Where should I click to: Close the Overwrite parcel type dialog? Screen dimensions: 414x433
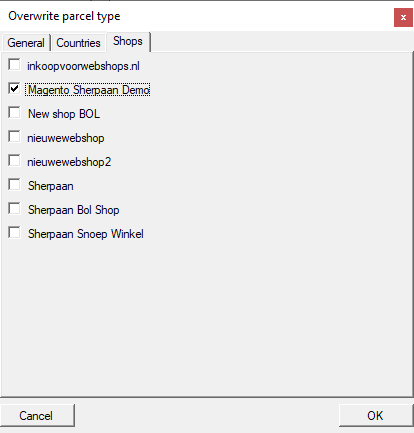pyautogui.click(x=403, y=17)
